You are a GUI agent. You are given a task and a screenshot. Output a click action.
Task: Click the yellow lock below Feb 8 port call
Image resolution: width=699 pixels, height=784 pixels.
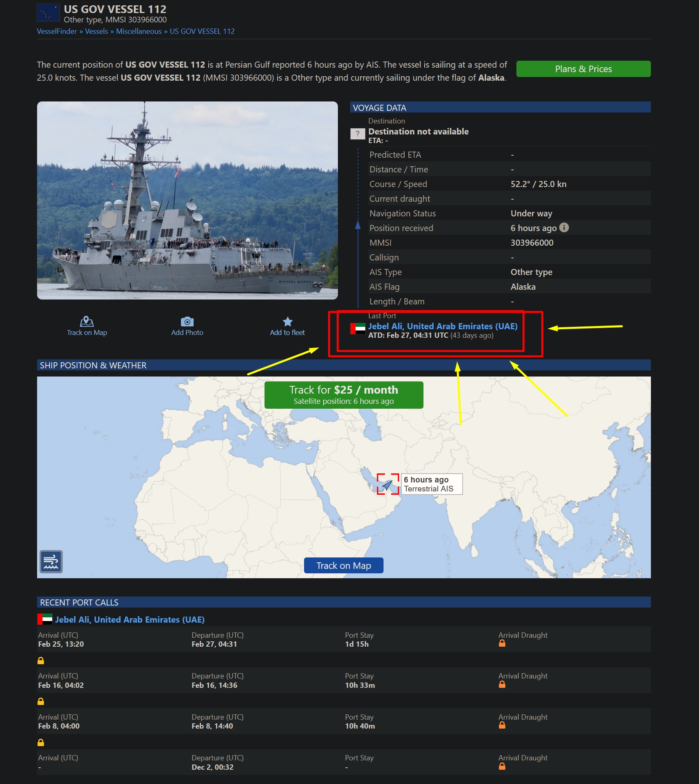coord(41,742)
